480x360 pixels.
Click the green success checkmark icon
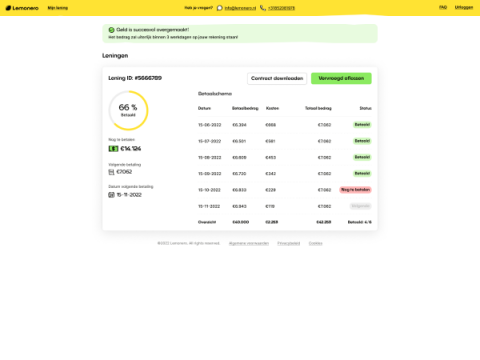[111, 30]
